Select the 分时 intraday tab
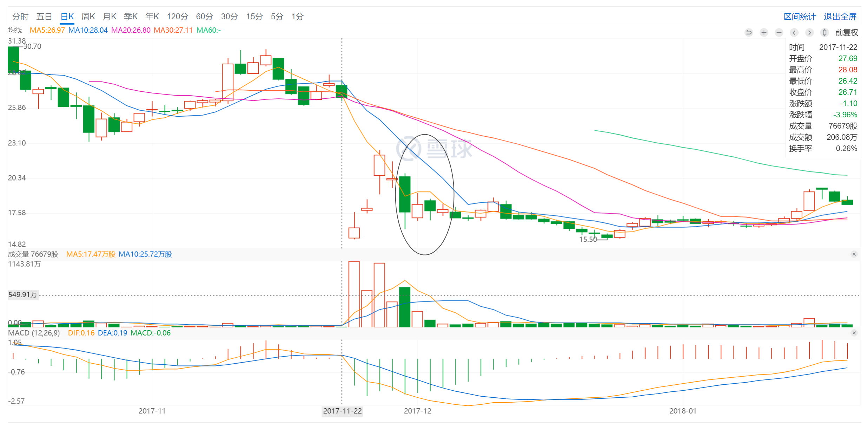The height and width of the screenshot is (423, 868). (x=20, y=17)
